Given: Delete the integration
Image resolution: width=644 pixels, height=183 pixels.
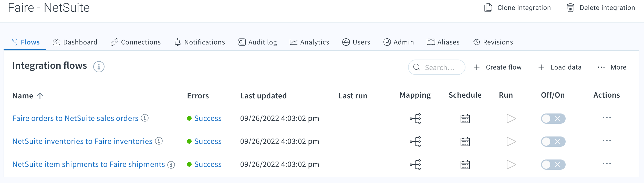Looking at the screenshot, I should [601, 8].
